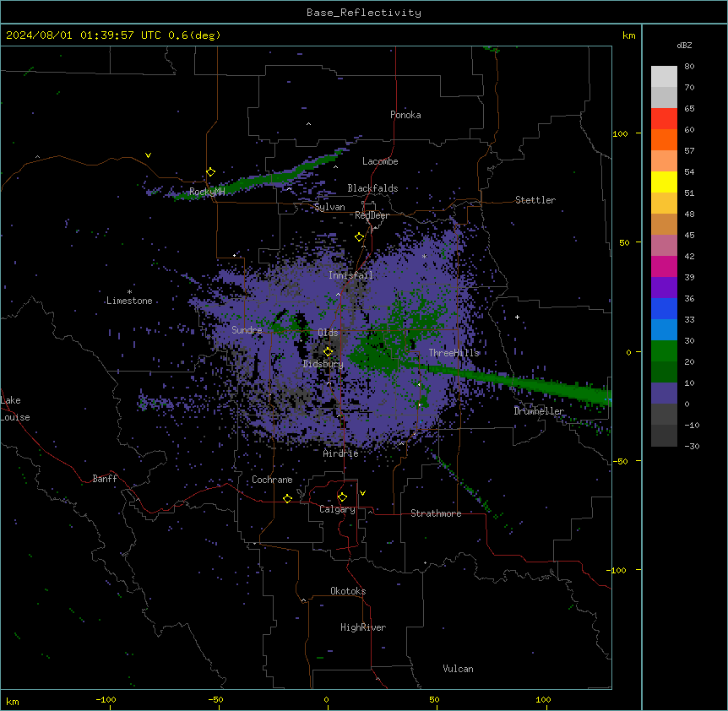Click the Strathmore label
The image size is (728, 711).
point(436,513)
